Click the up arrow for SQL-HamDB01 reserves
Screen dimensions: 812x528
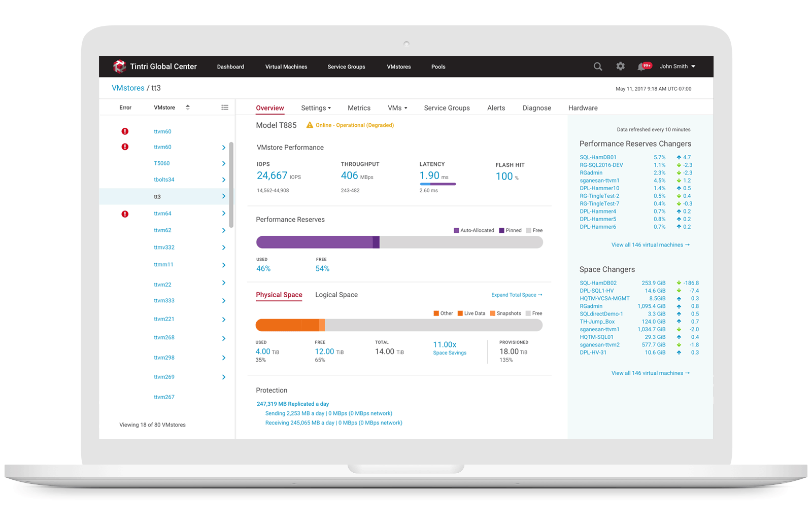pos(679,157)
